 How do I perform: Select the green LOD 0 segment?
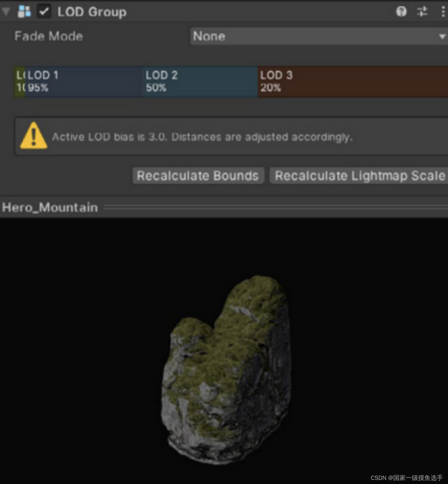pyautogui.click(x=20, y=82)
